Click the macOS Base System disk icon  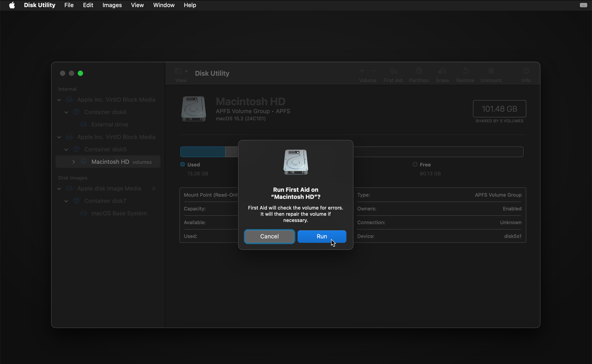pos(83,213)
